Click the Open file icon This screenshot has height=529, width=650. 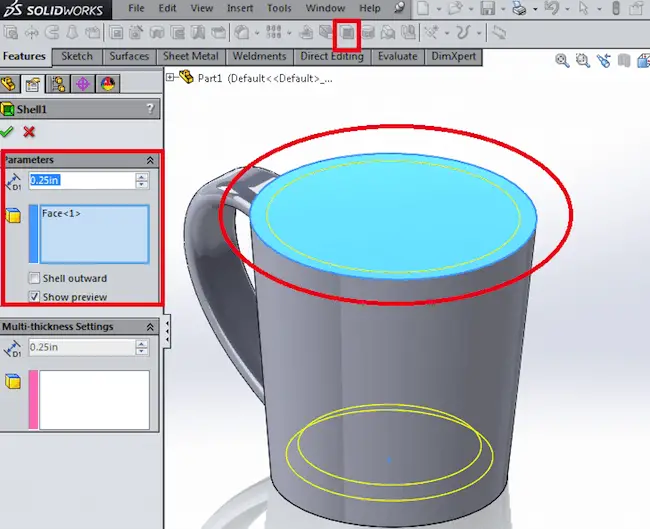click(455, 8)
